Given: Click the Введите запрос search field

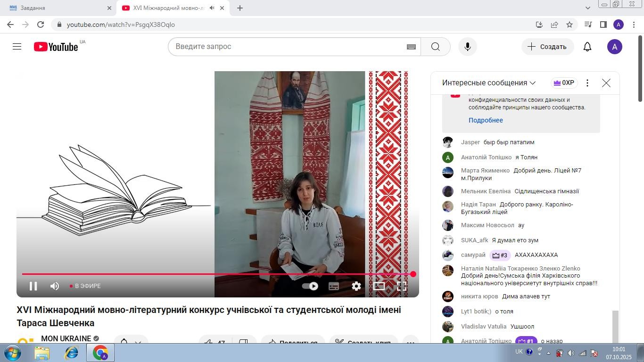Looking at the screenshot, I should click(288, 47).
